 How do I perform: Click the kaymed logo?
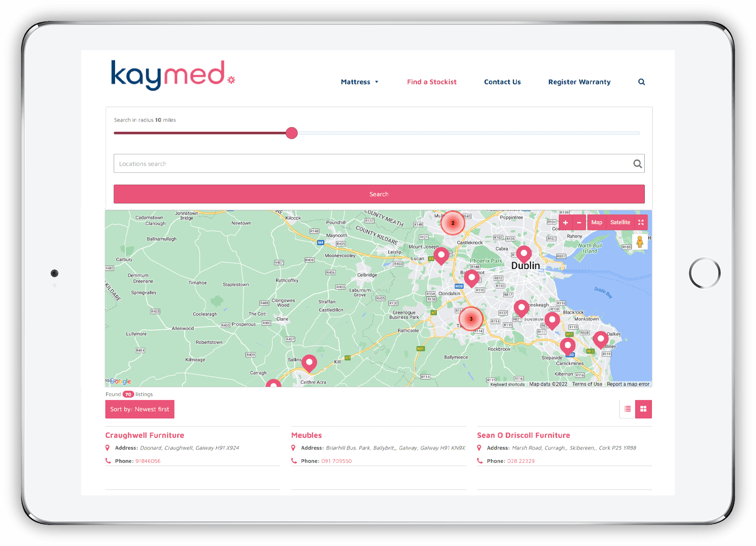[173, 75]
